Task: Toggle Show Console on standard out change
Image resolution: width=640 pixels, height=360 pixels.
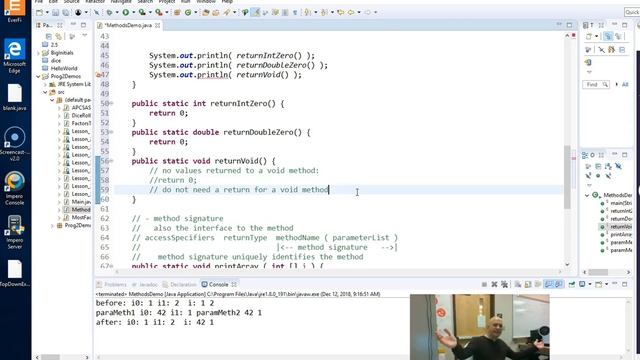Action: click(549, 284)
